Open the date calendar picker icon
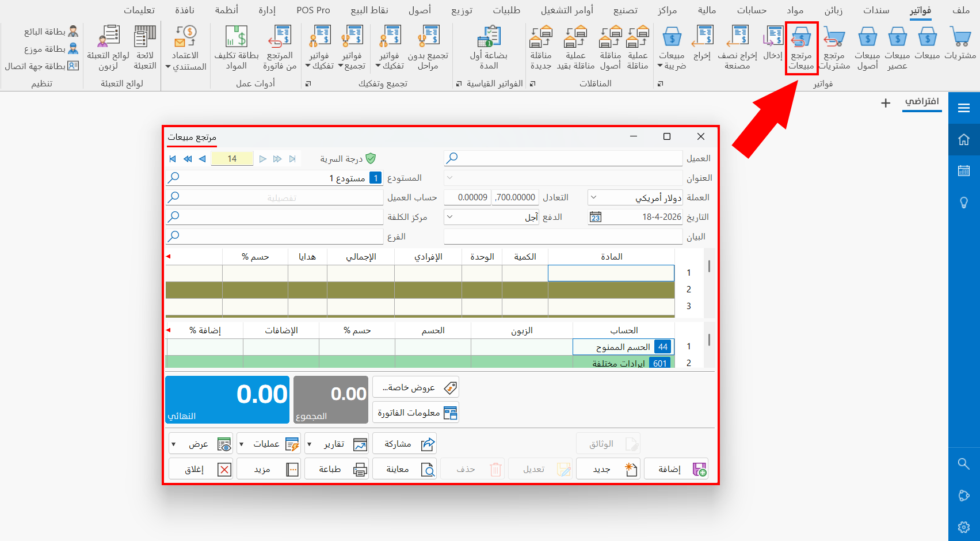This screenshot has width=980, height=541. 596,217
